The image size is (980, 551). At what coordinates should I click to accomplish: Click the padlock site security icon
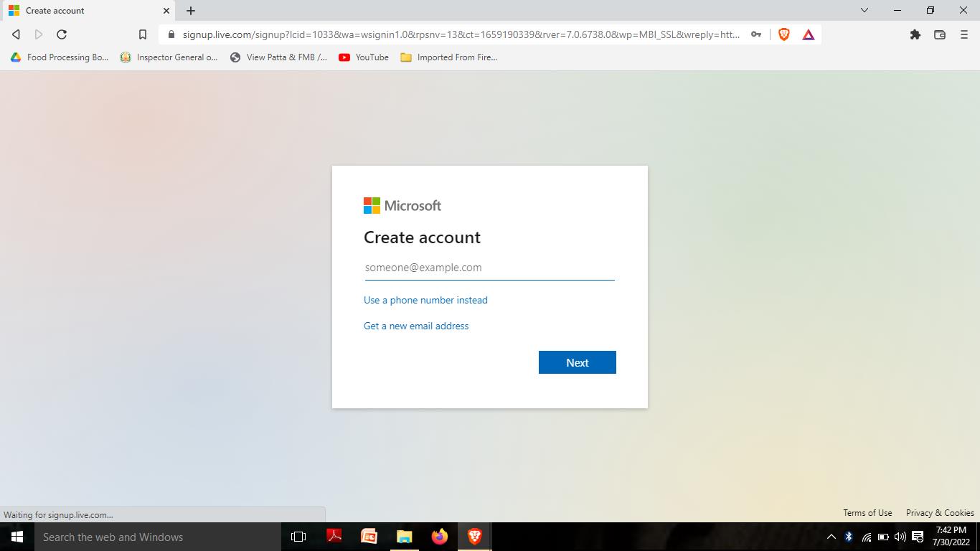pyautogui.click(x=171, y=34)
